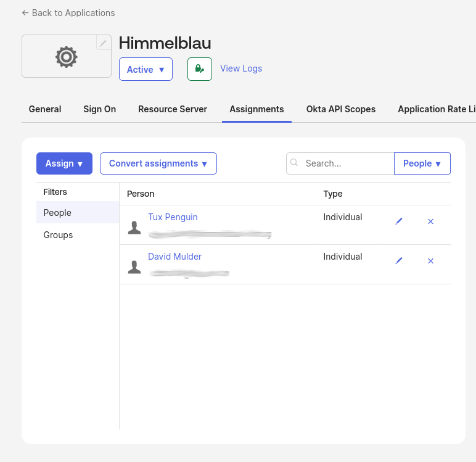Image resolution: width=476 pixels, height=462 pixels.
Task: Open the green lock credentials icon button
Action: coord(200,69)
